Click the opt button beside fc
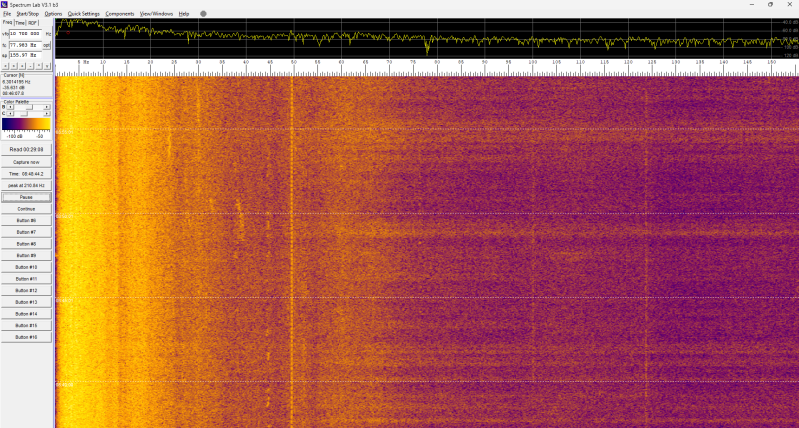Image resolution: width=799 pixels, height=428 pixels. (x=46, y=45)
